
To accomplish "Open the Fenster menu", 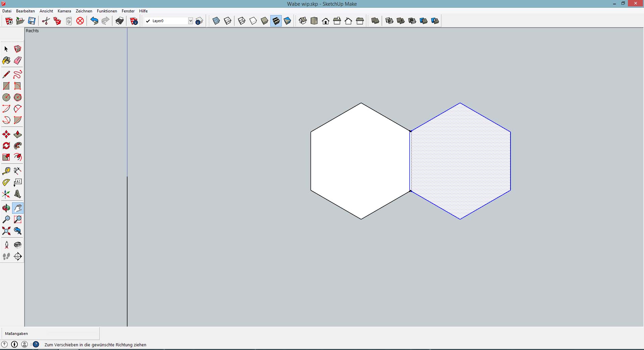I will [128, 11].
